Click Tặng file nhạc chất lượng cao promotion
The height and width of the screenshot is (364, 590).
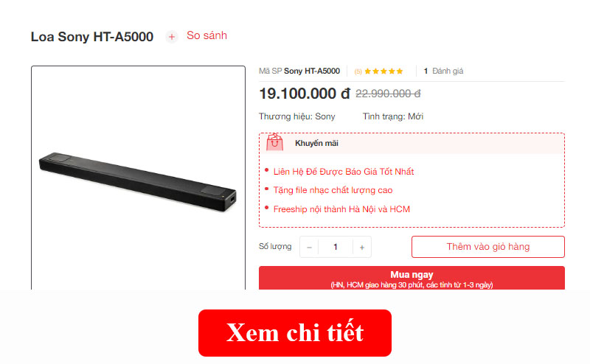click(x=333, y=190)
